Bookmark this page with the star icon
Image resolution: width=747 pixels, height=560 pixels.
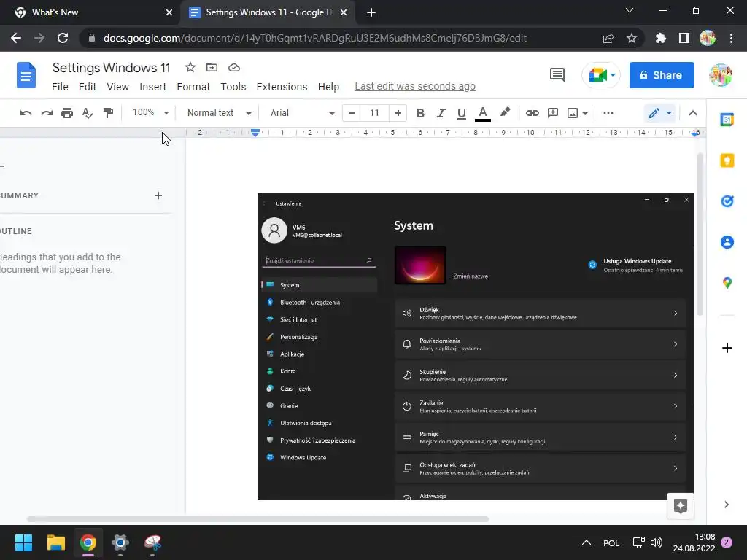[x=631, y=38]
